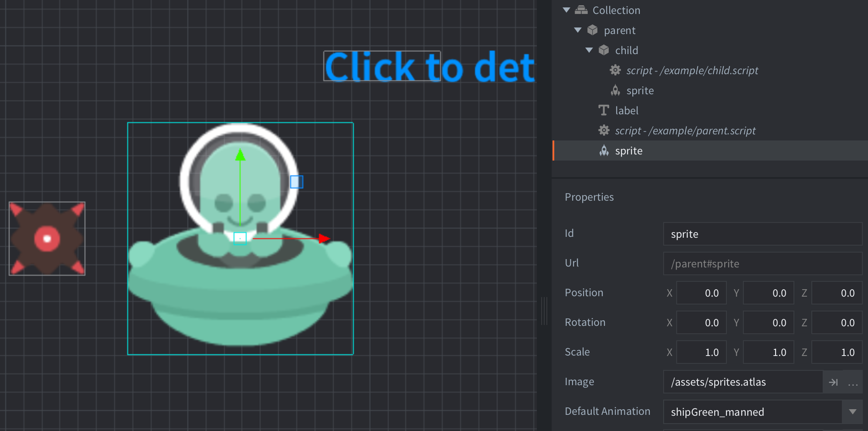Click the label text component T icon
Screen dimensions: 868x431
click(x=604, y=110)
